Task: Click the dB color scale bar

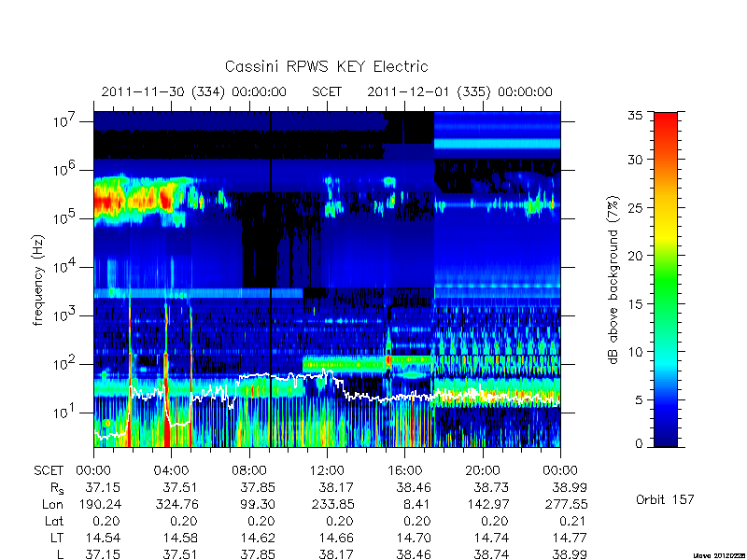Action: [666, 279]
